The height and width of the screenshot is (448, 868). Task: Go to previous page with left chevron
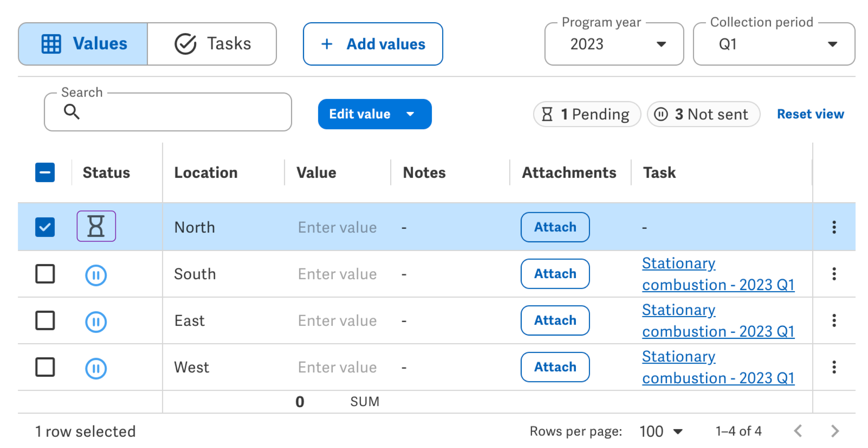798,431
